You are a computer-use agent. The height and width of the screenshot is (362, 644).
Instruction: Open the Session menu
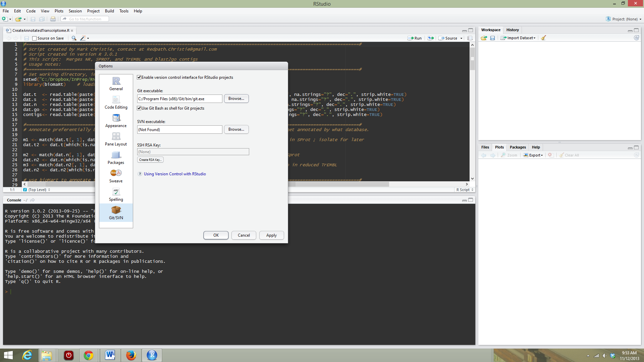pyautogui.click(x=75, y=11)
